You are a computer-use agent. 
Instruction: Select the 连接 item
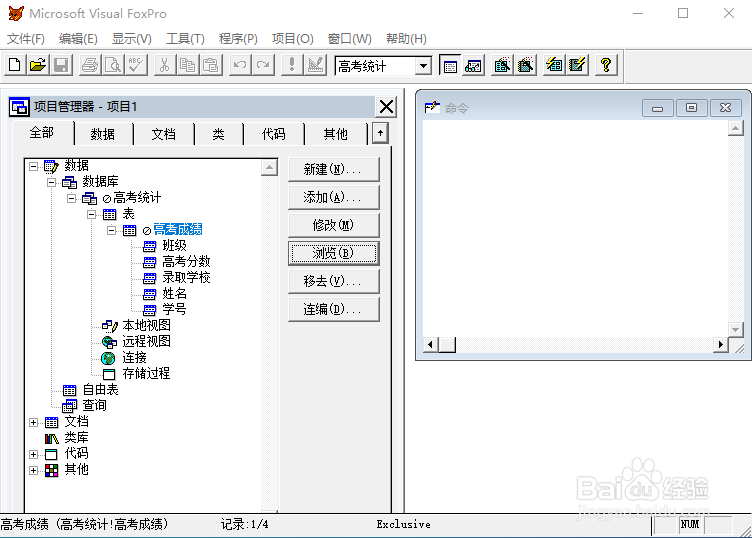tap(134, 357)
